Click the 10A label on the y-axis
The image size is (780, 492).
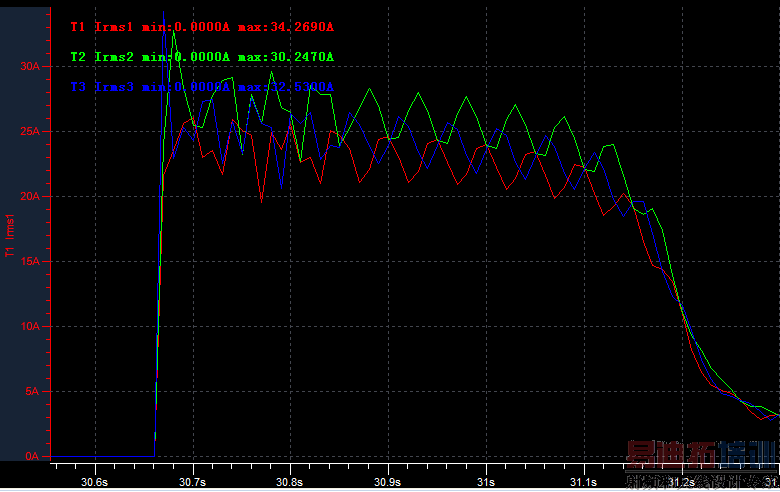click(30, 326)
